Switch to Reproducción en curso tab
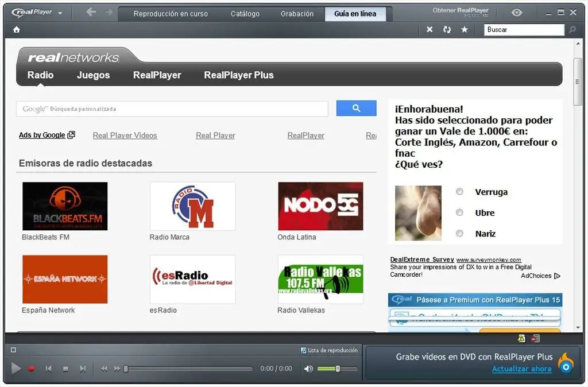Image resolution: width=588 pixels, height=387 pixels. point(170,14)
